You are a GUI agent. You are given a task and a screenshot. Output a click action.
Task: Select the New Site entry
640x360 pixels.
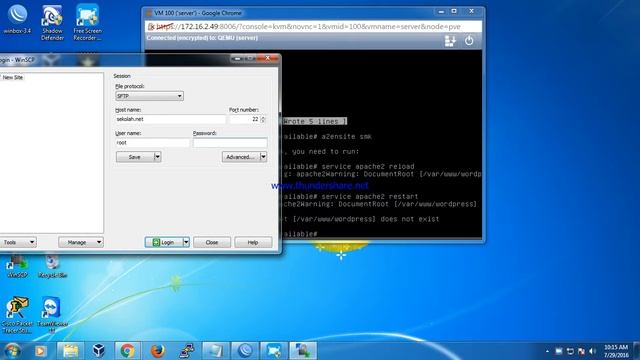13,77
